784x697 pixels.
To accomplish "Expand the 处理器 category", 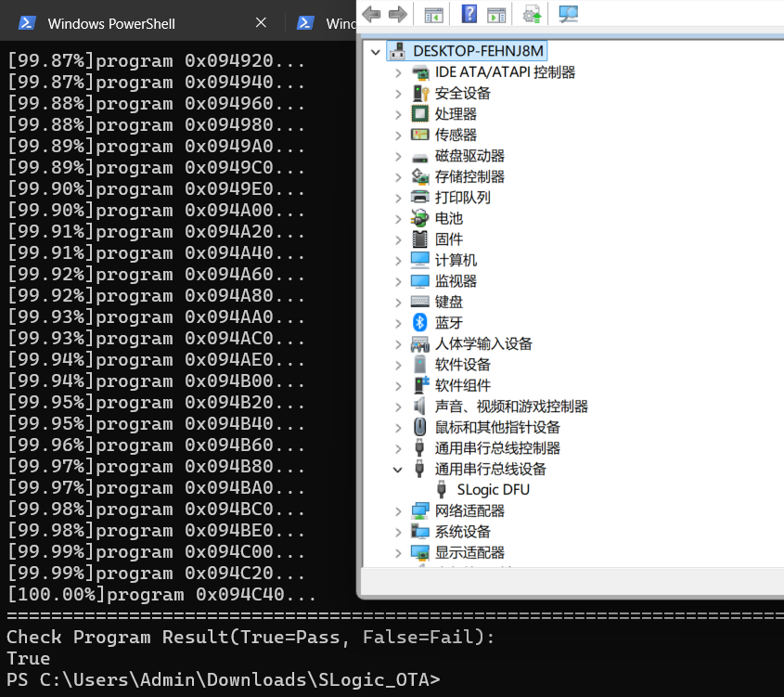I will tap(398, 114).
